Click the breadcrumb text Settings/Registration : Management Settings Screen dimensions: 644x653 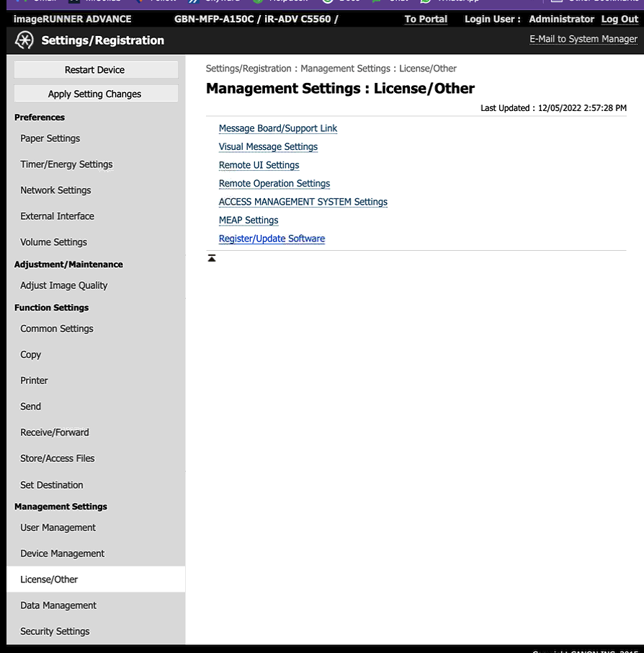298,68
